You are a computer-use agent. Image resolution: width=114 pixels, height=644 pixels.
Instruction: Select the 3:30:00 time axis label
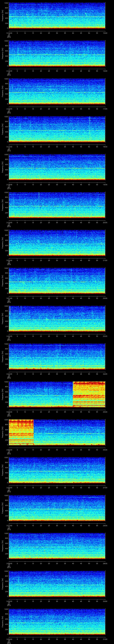click(9, 639)
